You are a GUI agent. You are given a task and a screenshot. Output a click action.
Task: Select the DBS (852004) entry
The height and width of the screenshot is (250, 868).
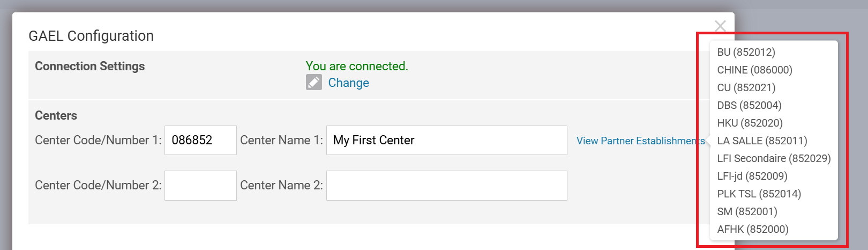(x=749, y=105)
